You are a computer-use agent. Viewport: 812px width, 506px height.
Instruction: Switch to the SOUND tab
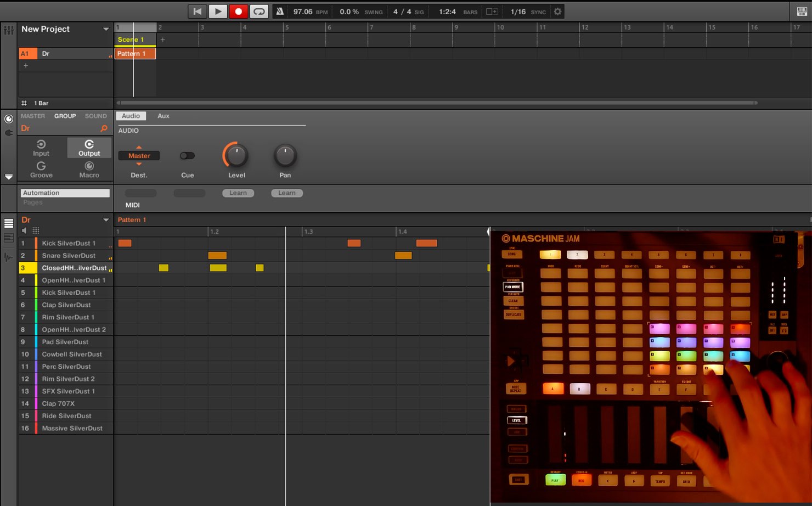coord(95,116)
